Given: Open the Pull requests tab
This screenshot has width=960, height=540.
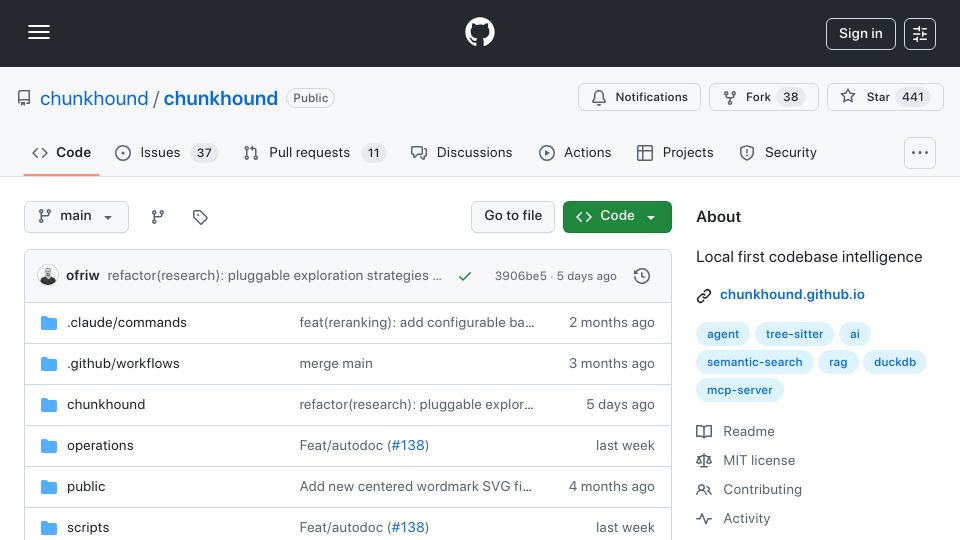Looking at the screenshot, I should pyautogui.click(x=314, y=152).
